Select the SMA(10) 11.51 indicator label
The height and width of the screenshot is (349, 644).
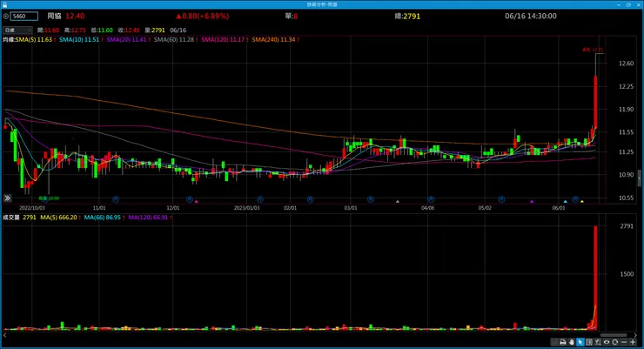(79, 39)
